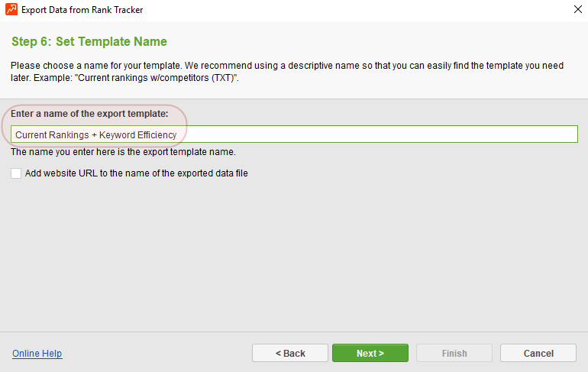Screen dimensions: 588x372
Task: Click the 'Please choose a name' description paragraph
Action: pyautogui.click(x=229, y=66)
